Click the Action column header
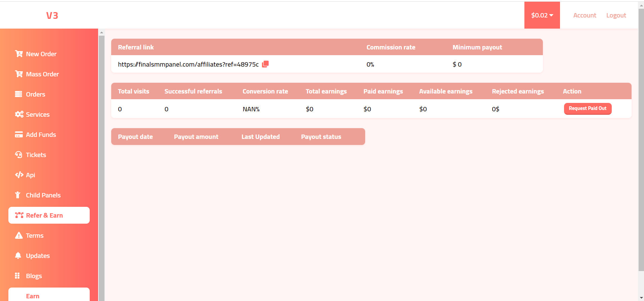 tap(572, 91)
